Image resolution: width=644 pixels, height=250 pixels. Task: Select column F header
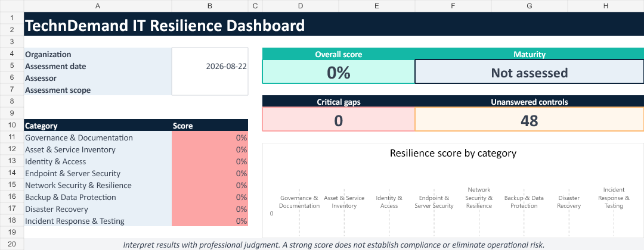tap(453, 6)
